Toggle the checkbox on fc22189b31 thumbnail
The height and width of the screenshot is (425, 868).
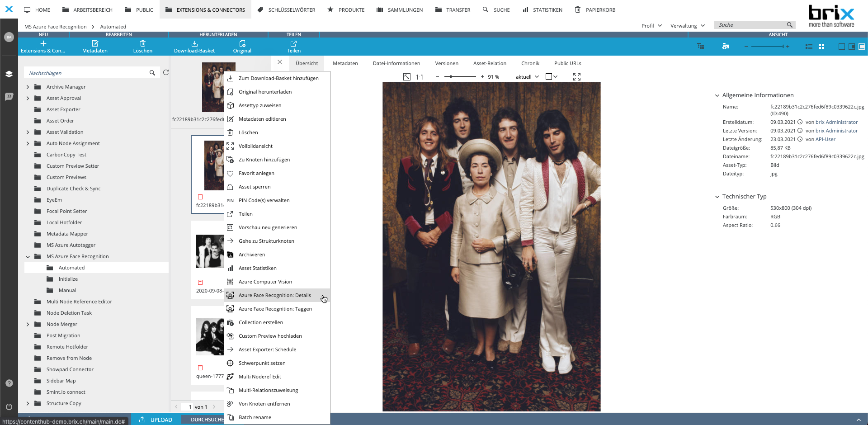coord(200,197)
